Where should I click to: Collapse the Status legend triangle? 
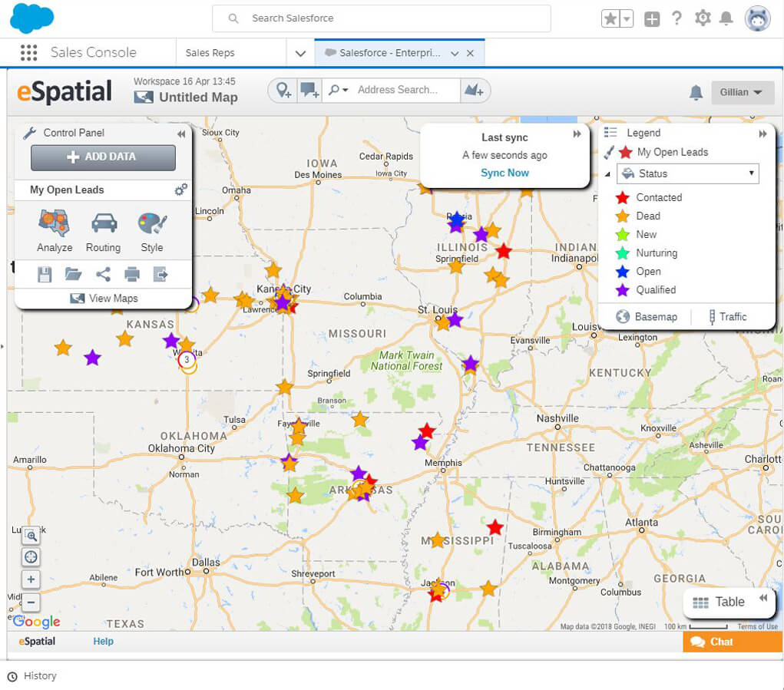pyautogui.click(x=607, y=174)
